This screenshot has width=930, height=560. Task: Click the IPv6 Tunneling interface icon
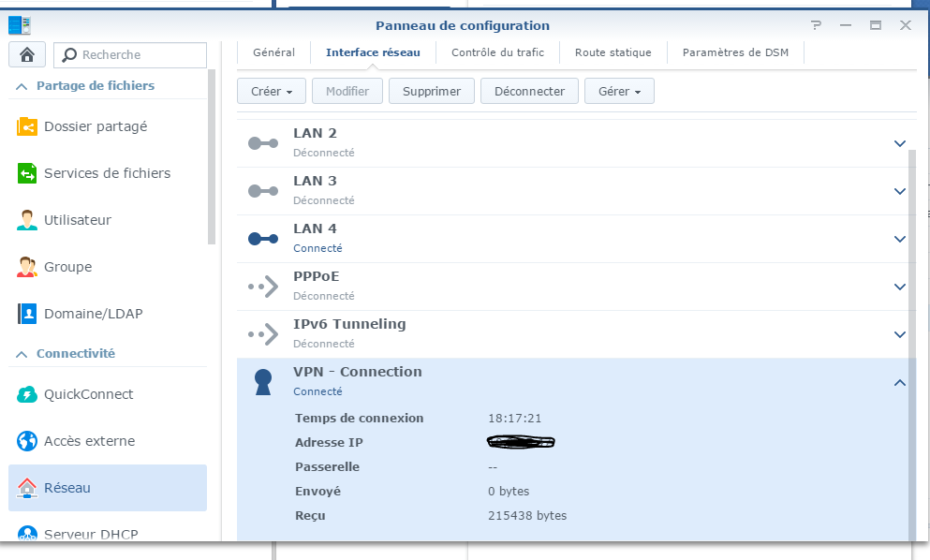(x=263, y=334)
